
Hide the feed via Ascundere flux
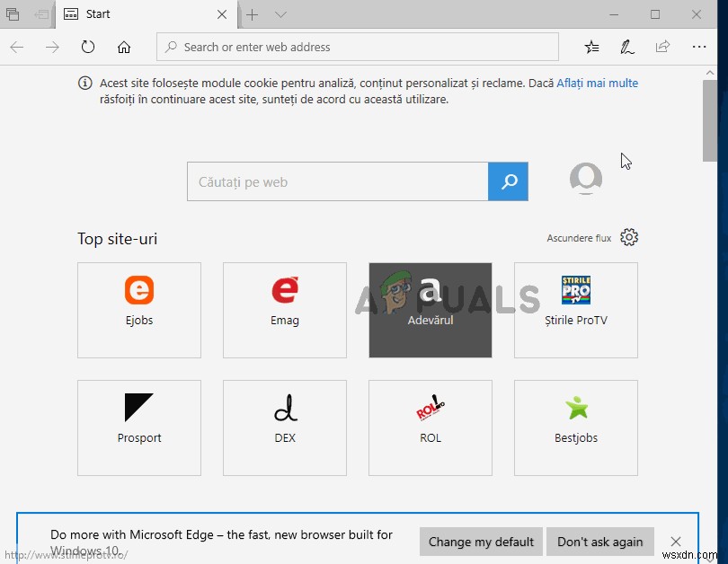(x=580, y=238)
